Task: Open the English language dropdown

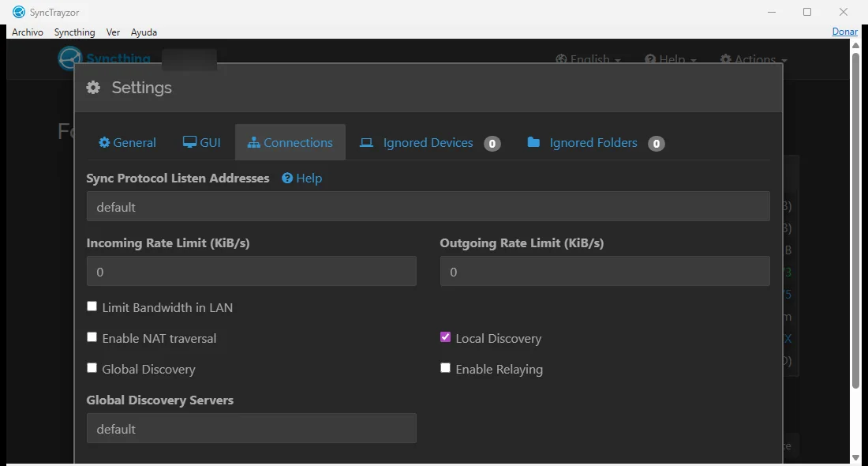Action: pyautogui.click(x=588, y=58)
